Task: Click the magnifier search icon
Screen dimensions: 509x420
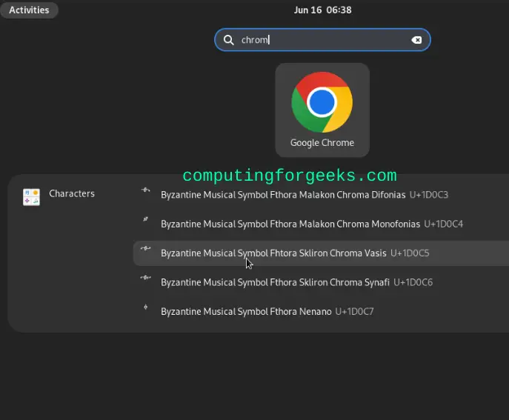Action: pos(228,40)
